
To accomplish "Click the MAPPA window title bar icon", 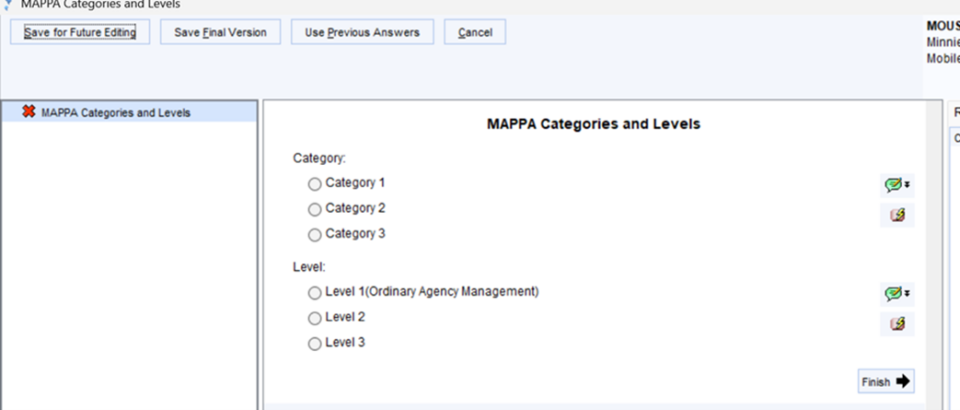I will [9, 4].
